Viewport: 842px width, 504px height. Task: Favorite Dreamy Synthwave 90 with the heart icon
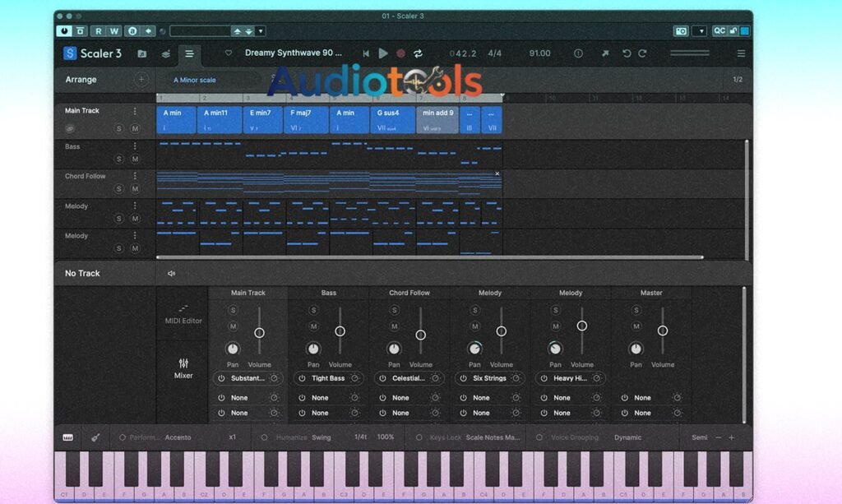tap(229, 53)
